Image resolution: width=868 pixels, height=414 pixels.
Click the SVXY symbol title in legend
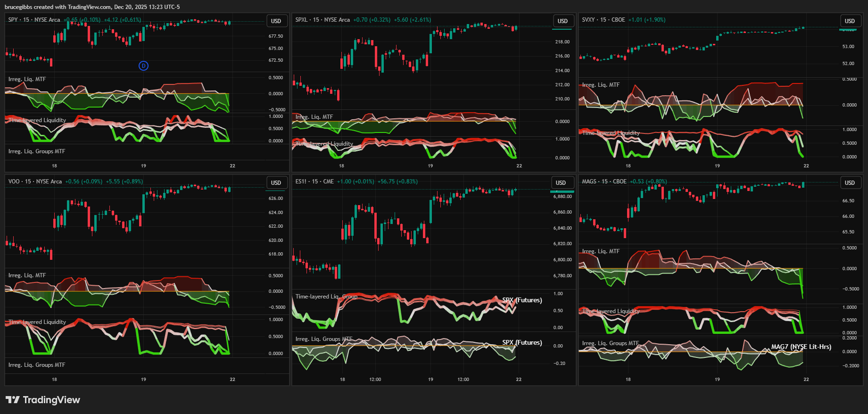588,20
